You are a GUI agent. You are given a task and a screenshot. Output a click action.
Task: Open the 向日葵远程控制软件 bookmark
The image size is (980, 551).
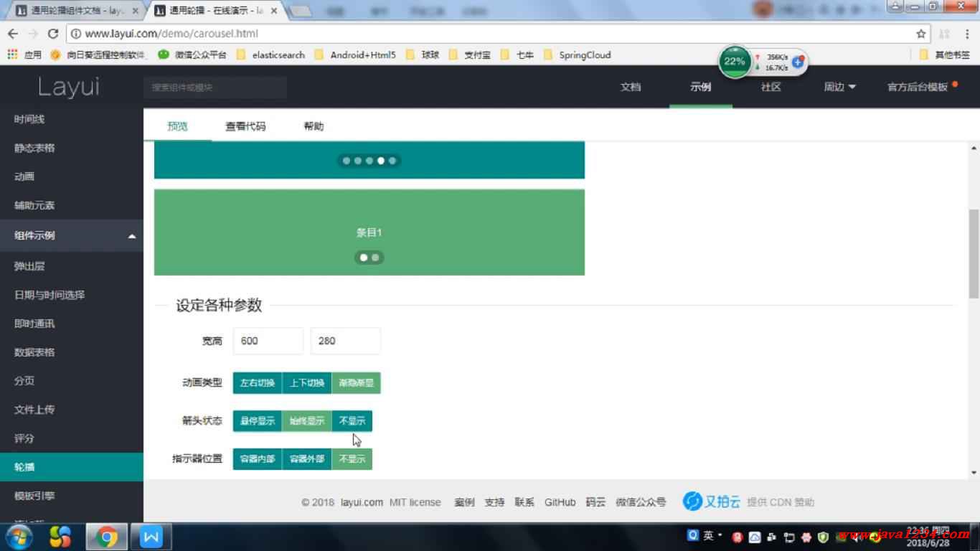98,55
